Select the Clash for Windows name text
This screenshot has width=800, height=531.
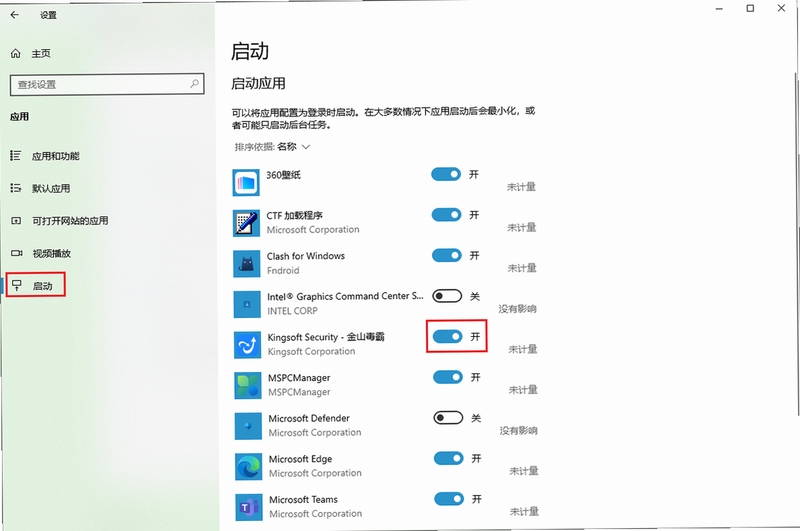click(x=306, y=256)
